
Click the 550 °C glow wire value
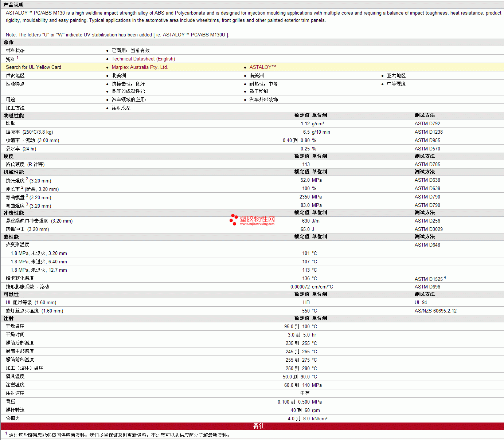[x=309, y=311]
